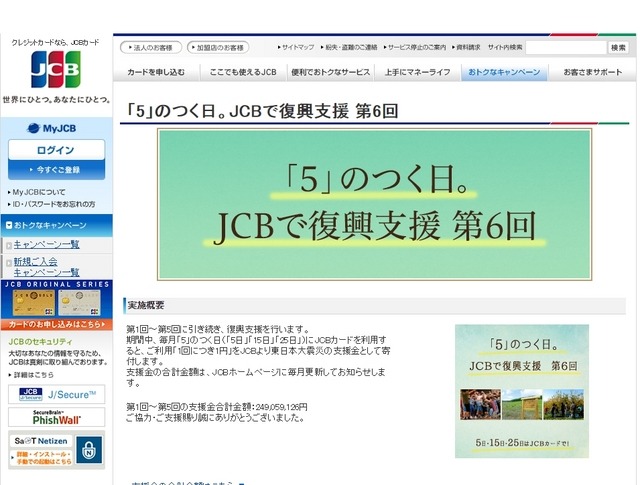Focus the site search input field

(x=566, y=48)
